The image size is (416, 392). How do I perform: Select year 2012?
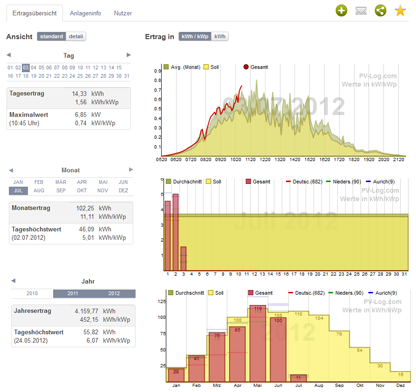click(x=114, y=293)
